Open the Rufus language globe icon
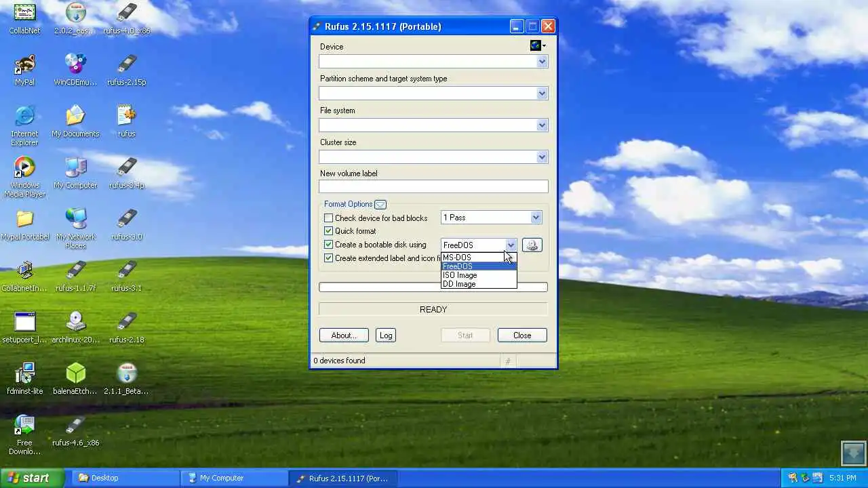The image size is (868, 488). [538, 45]
